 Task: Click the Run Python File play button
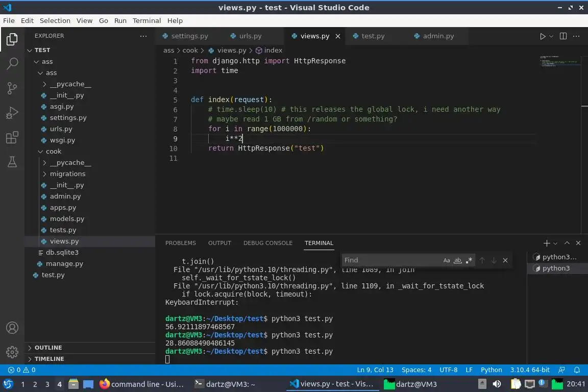pyautogui.click(x=542, y=36)
